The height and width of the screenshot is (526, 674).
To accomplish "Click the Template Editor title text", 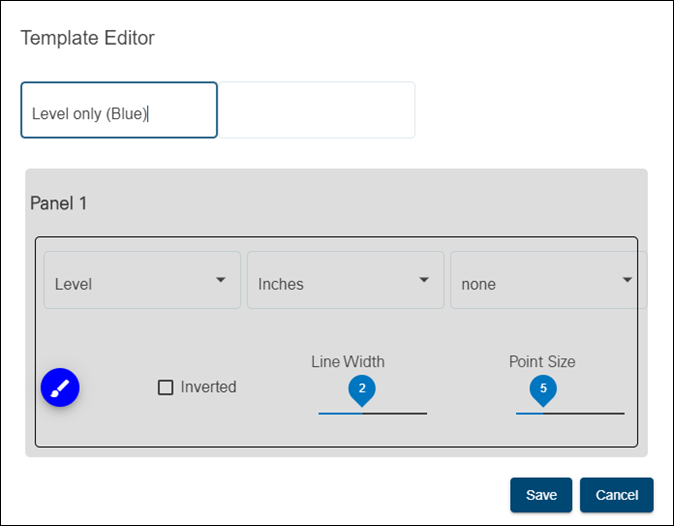I will coord(88,38).
